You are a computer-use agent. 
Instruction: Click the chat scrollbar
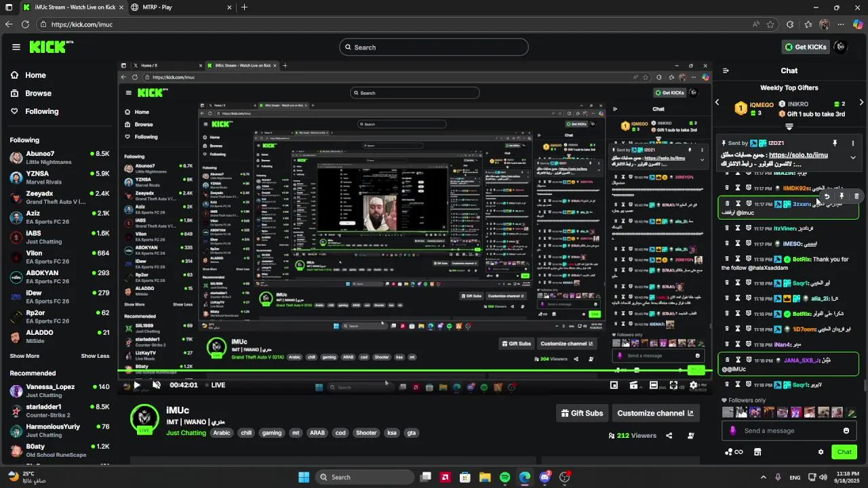(x=865, y=386)
